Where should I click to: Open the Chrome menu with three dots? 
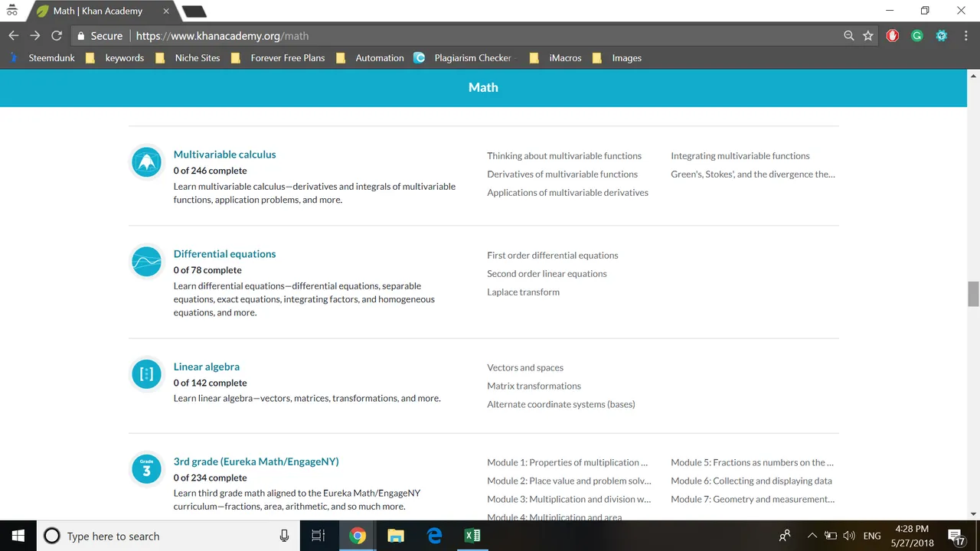point(965,35)
